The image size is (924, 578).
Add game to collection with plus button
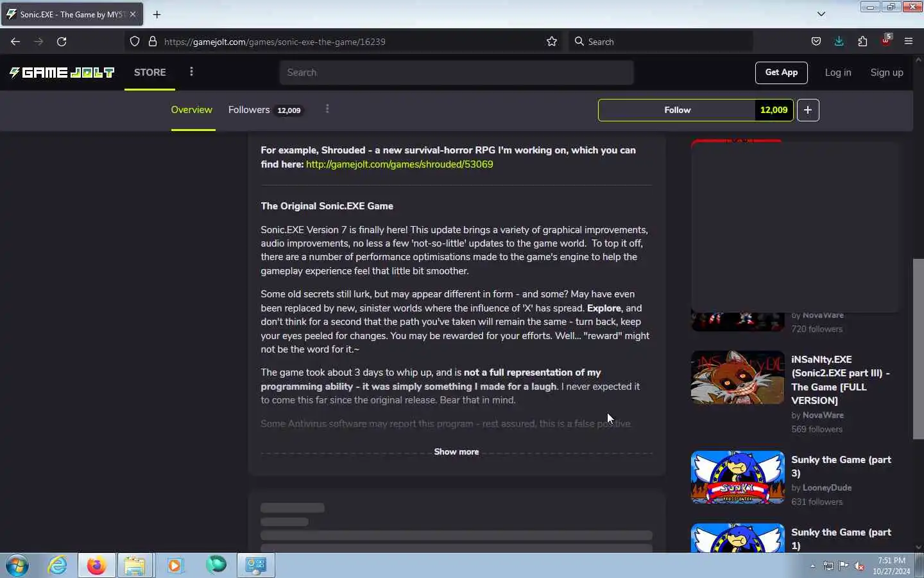point(808,110)
